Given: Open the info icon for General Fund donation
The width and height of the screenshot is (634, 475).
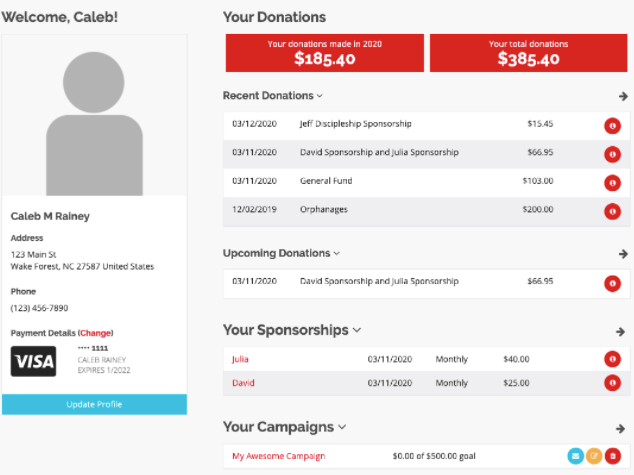Looking at the screenshot, I should [x=612, y=183].
